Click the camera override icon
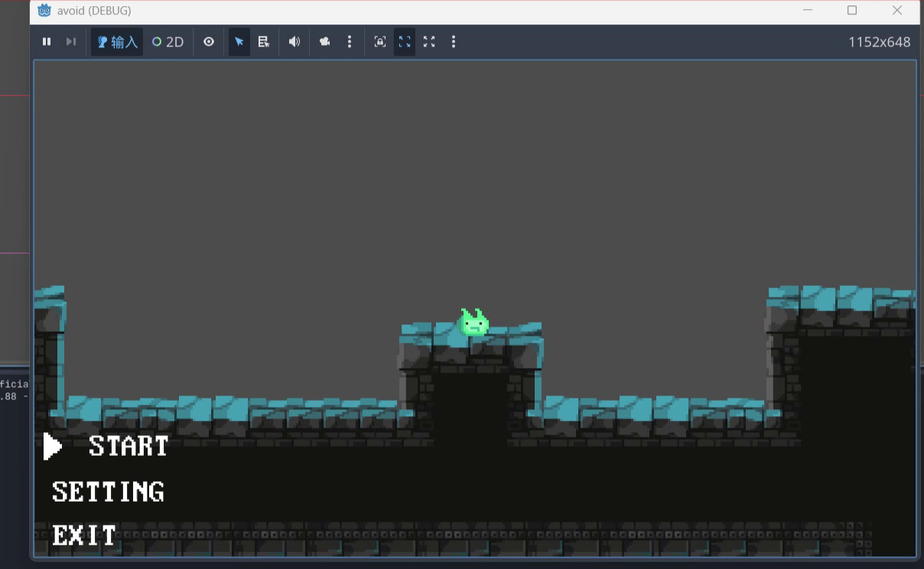Viewport: 924px width, 569px height. tap(325, 42)
